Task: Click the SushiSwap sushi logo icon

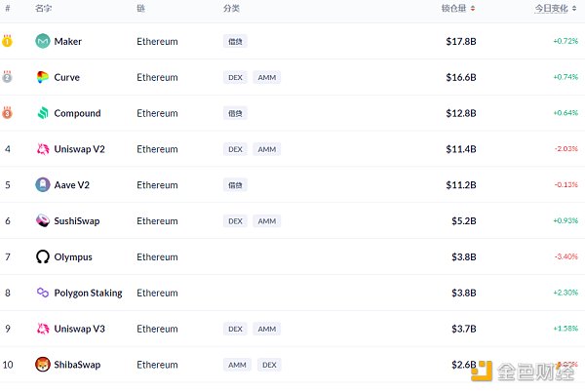Action: click(43, 220)
